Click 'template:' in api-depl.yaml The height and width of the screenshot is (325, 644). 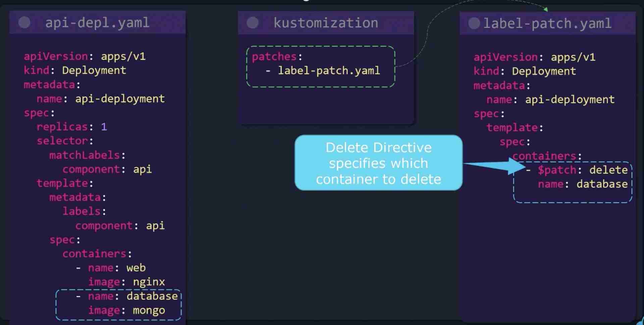(65, 183)
